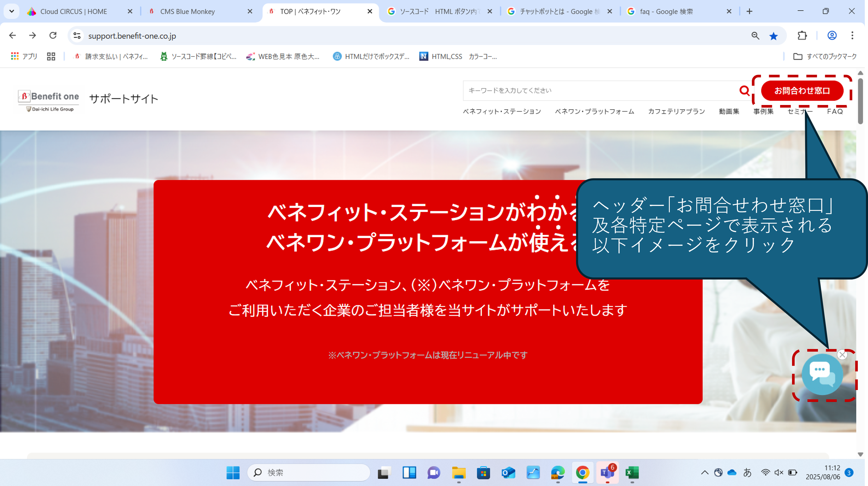Open the notification count badge
This screenshot has width=868, height=486.
click(849, 473)
